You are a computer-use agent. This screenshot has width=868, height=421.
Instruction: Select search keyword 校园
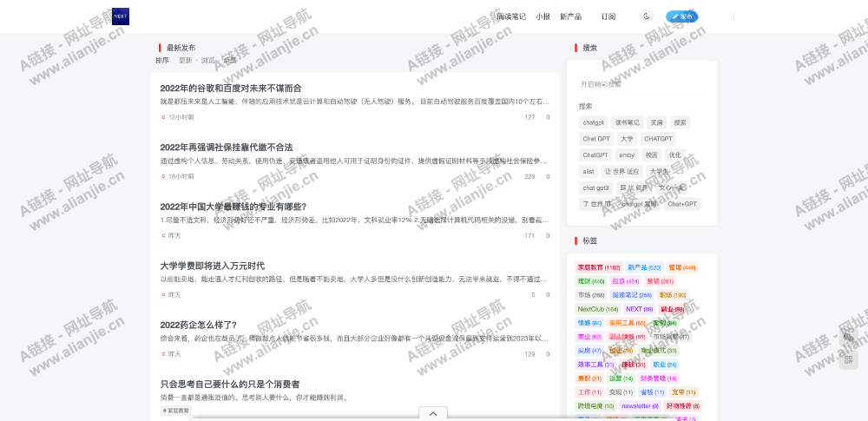(x=652, y=155)
